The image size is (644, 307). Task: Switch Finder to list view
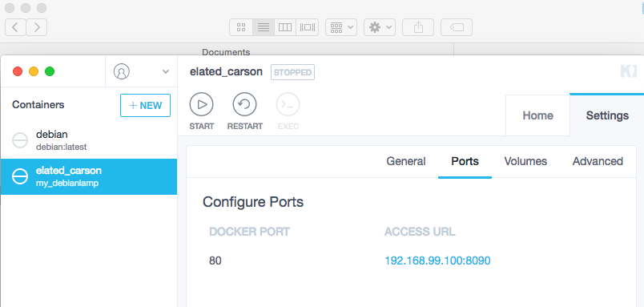point(264,27)
